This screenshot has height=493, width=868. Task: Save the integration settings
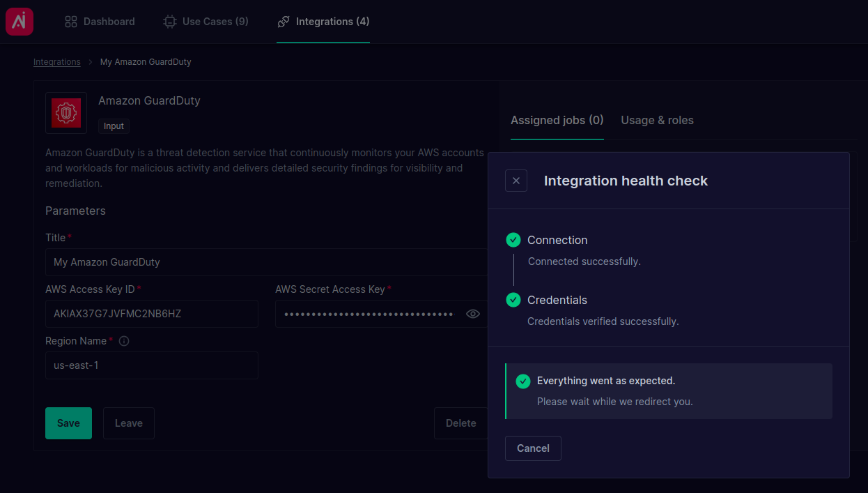coord(68,423)
